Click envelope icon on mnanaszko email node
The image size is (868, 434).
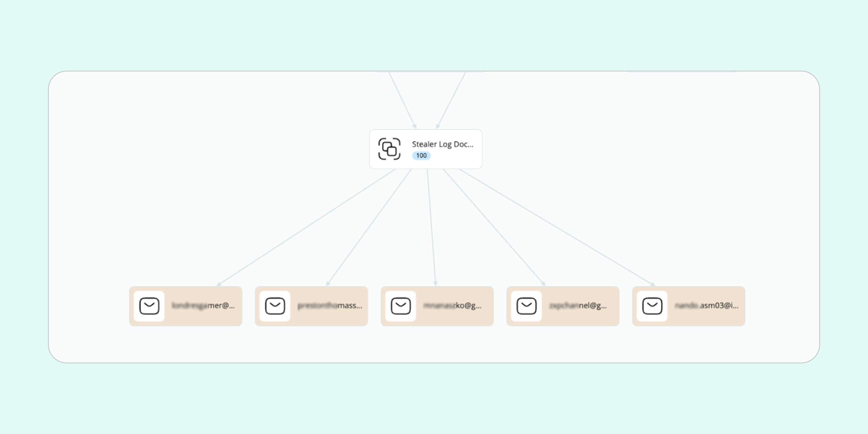tap(401, 306)
